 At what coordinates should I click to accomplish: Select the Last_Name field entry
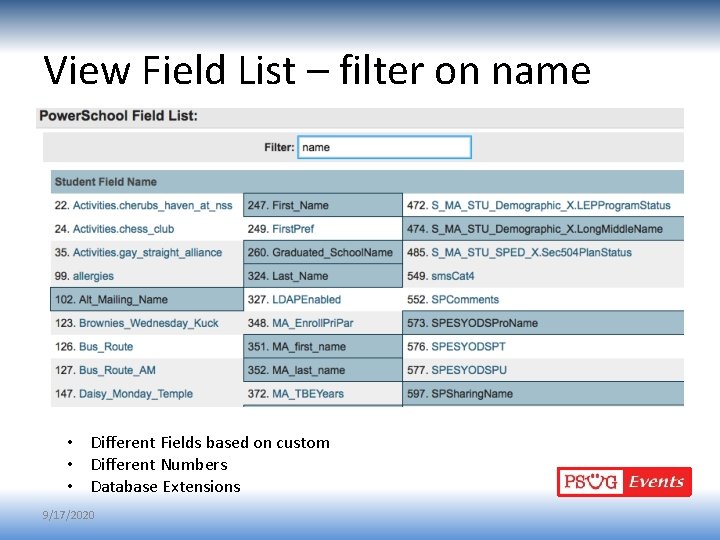323,276
